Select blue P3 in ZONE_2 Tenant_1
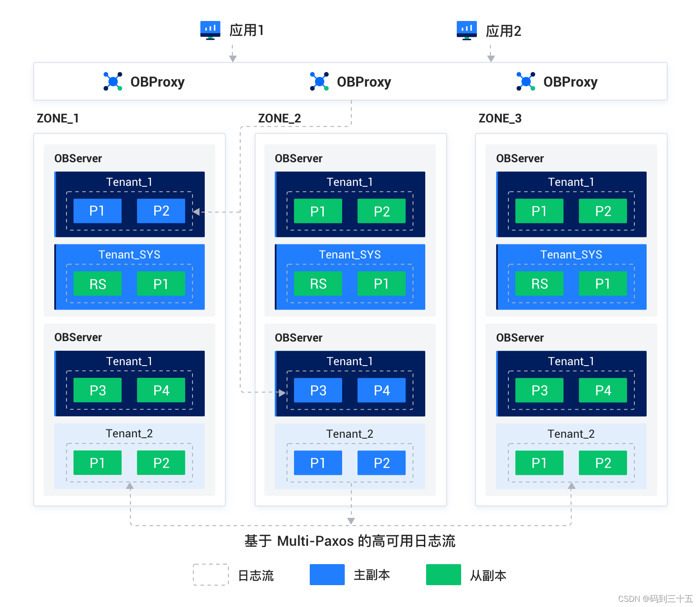 click(x=318, y=390)
